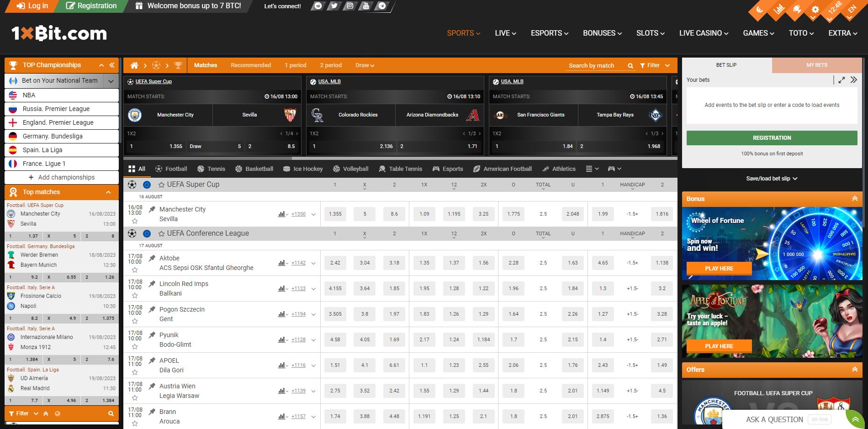Screen dimensions: 868x429
Task: Open statistics icon for Manchester City match
Action: 282,214
